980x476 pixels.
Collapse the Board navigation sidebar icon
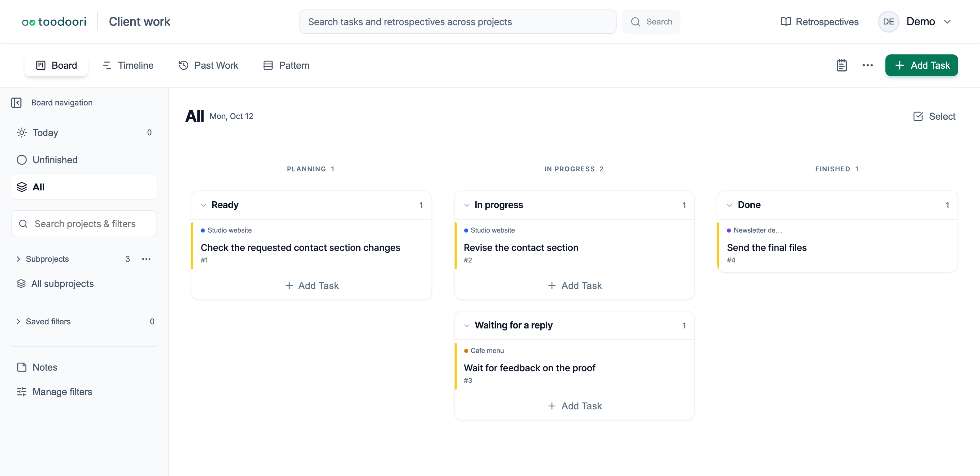coord(16,103)
